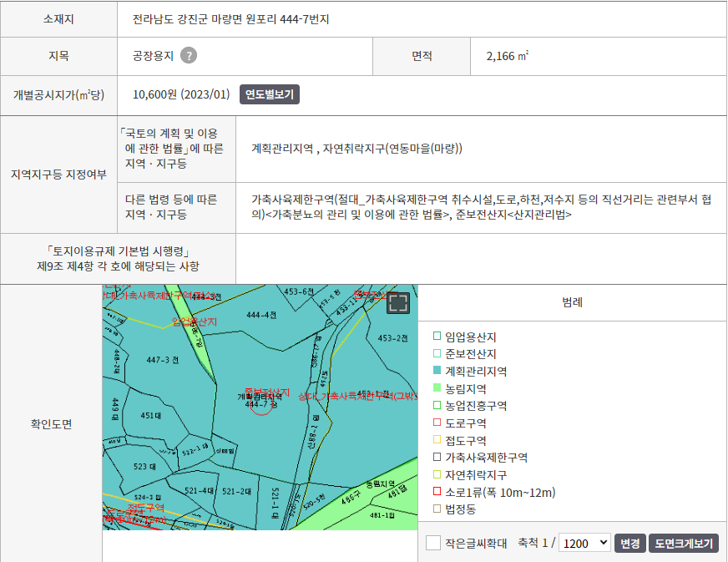Click the 소로1류 legend swatch
The height and width of the screenshot is (562, 728).
(x=437, y=491)
